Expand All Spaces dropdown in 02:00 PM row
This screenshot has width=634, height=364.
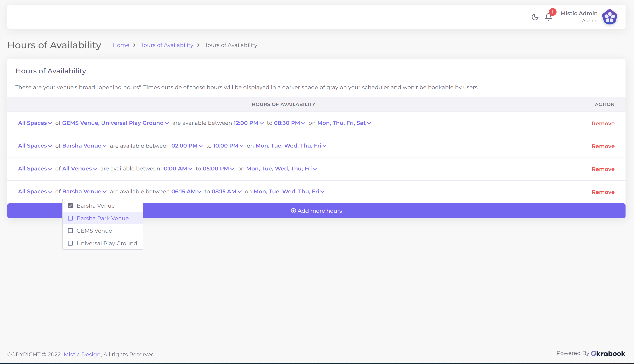[x=35, y=146]
